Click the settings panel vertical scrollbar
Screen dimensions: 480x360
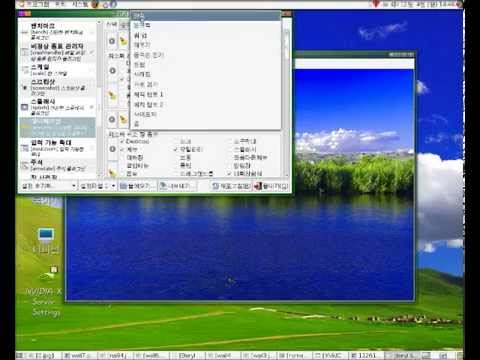[x=286, y=102]
